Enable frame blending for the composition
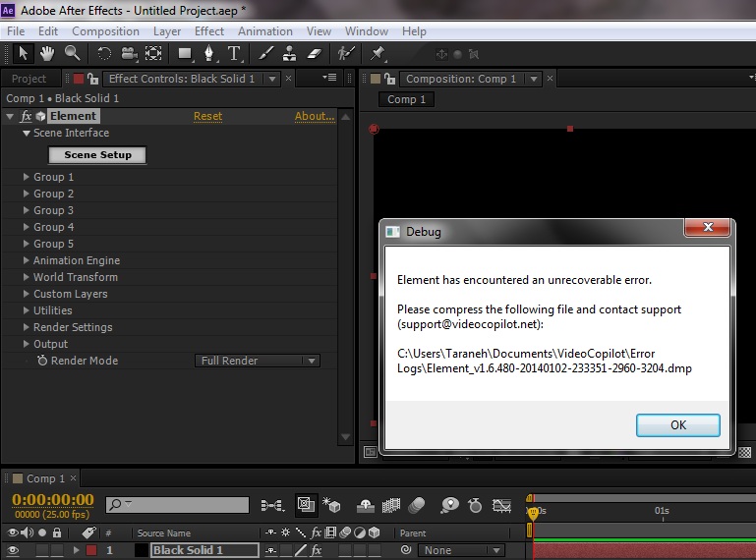The height and width of the screenshot is (560, 756). (x=391, y=505)
